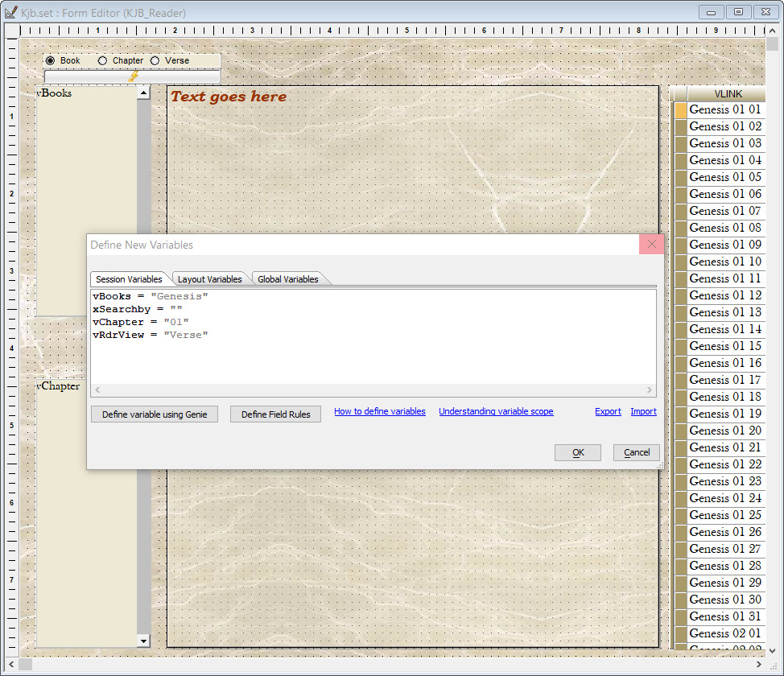Select the Book radio button

[52, 60]
